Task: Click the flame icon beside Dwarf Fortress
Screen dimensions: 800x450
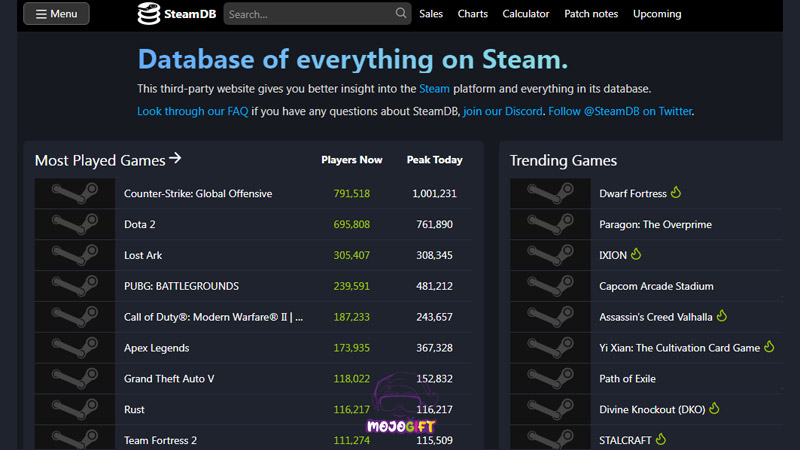Action: point(676,193)
